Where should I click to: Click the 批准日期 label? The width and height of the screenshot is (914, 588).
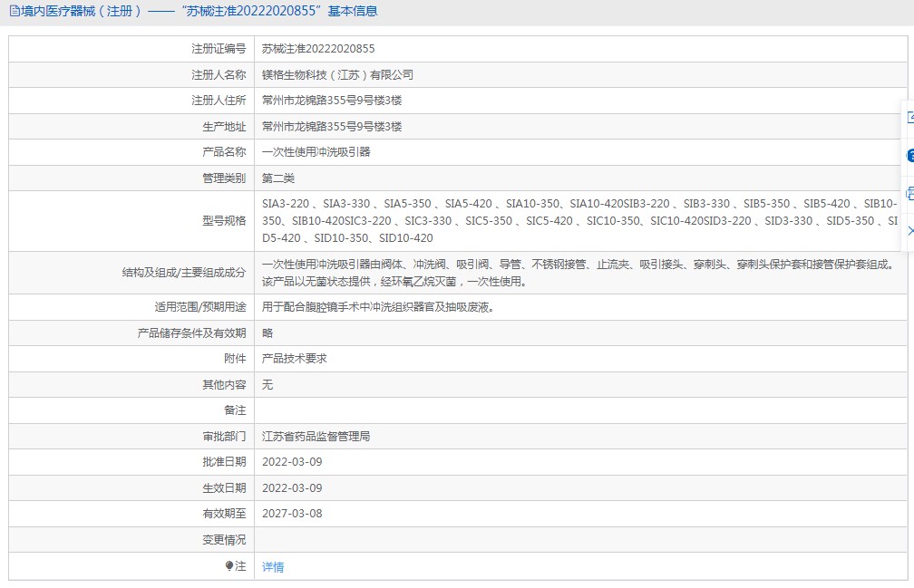pyautogui.click(x=224, y=462)
